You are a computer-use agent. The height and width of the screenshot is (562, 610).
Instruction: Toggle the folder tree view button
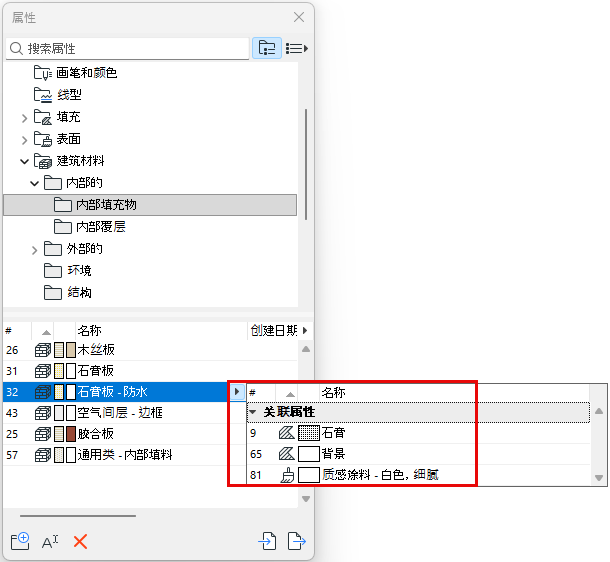point(267,48)
